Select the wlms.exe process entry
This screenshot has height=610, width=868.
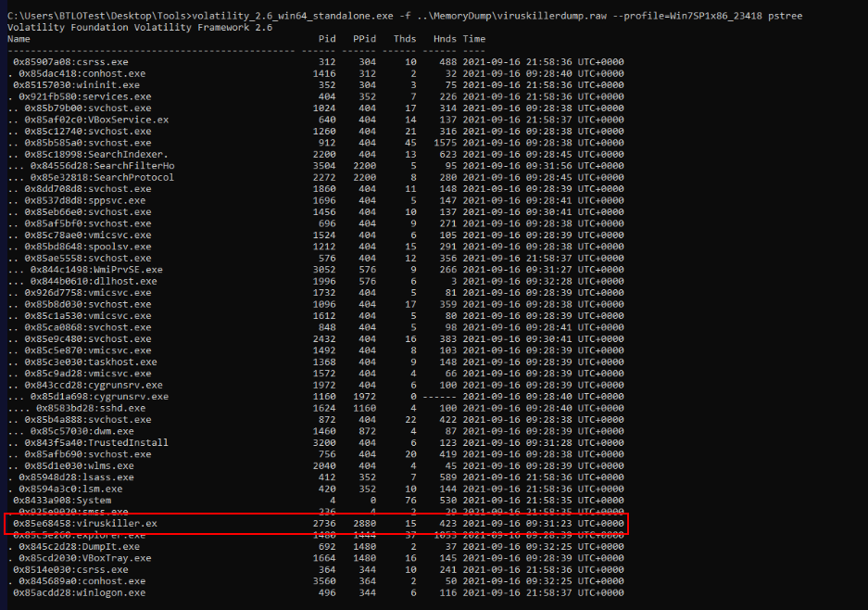click(80, 466)
